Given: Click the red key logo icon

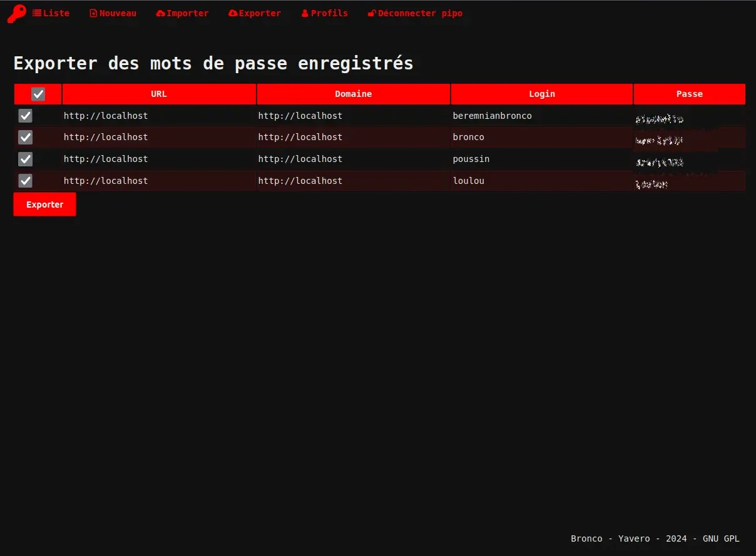Looking at the screenshot, I should click(16, 14).
